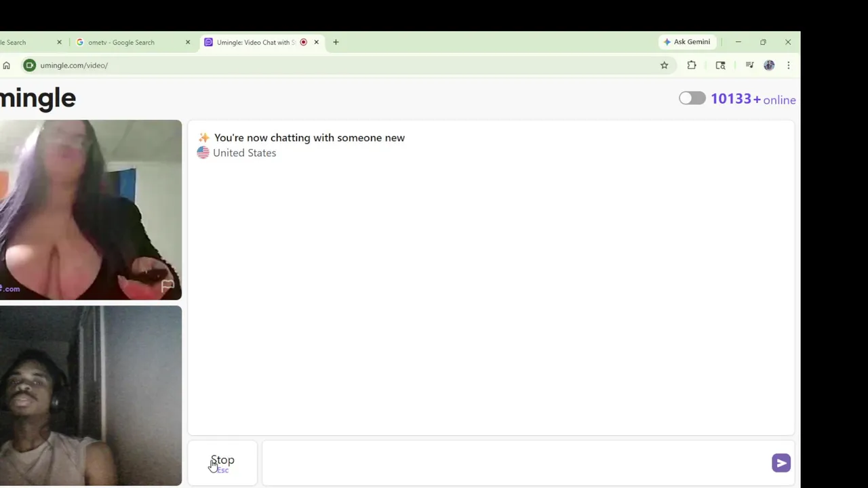
Task: Click the United States flag icon in chat
Action: [203, 152]
